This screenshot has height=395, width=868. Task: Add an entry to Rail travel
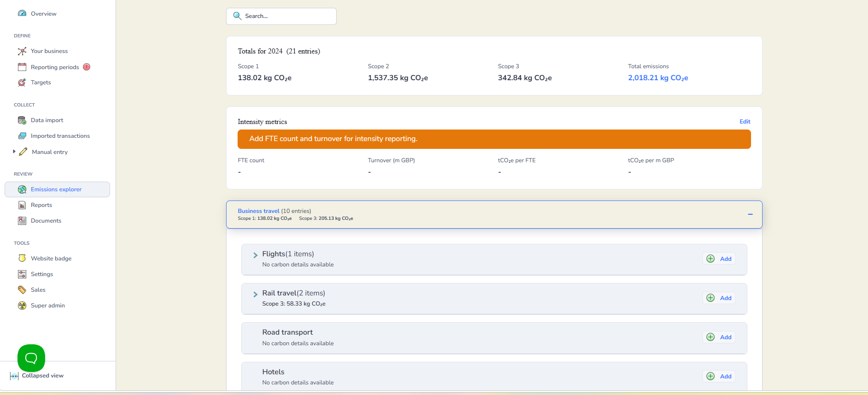click(x=719, y=298)
